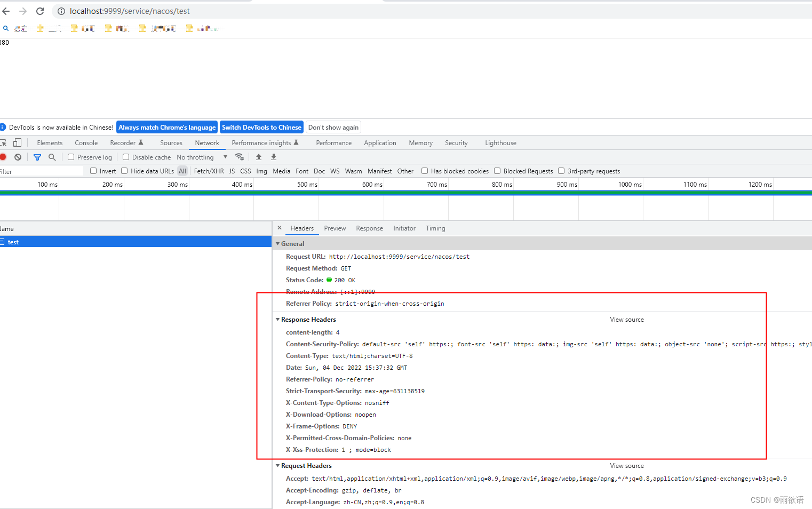Filter requests by WS type
812x509 pixels.
pyautogui.click(x=335, y=171)
